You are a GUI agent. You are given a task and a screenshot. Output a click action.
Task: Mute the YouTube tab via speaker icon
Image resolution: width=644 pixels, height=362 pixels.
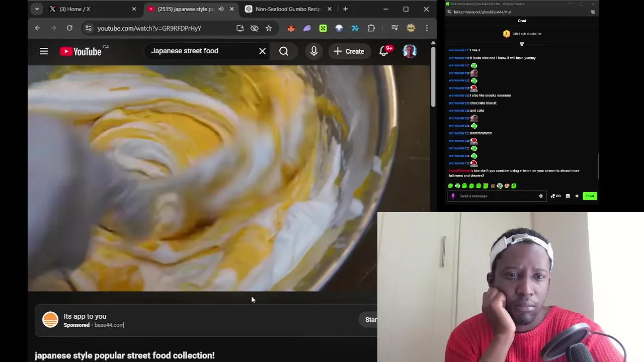(221, 9)
